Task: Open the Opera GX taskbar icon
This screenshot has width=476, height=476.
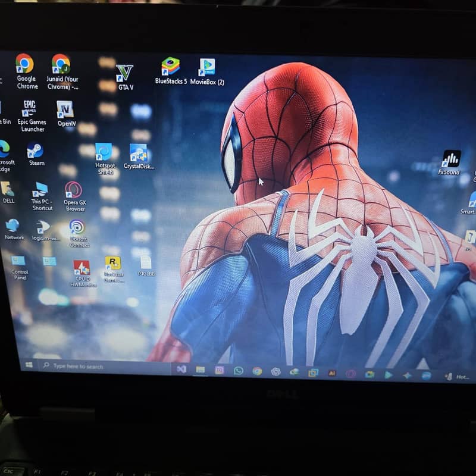Action: click(x=350, y=374)
